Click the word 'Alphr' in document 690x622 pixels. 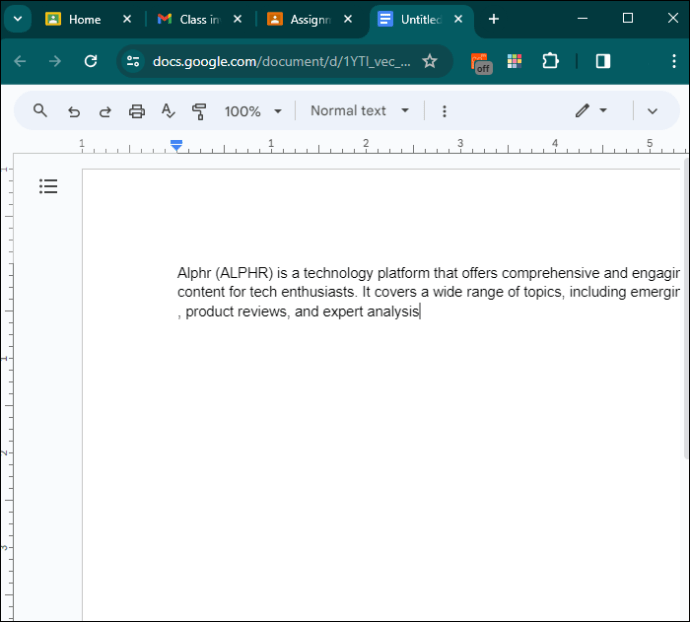click(194, 273)
